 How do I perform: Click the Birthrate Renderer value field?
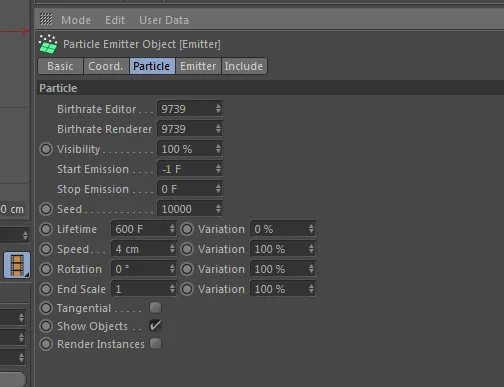pos(190,129)
